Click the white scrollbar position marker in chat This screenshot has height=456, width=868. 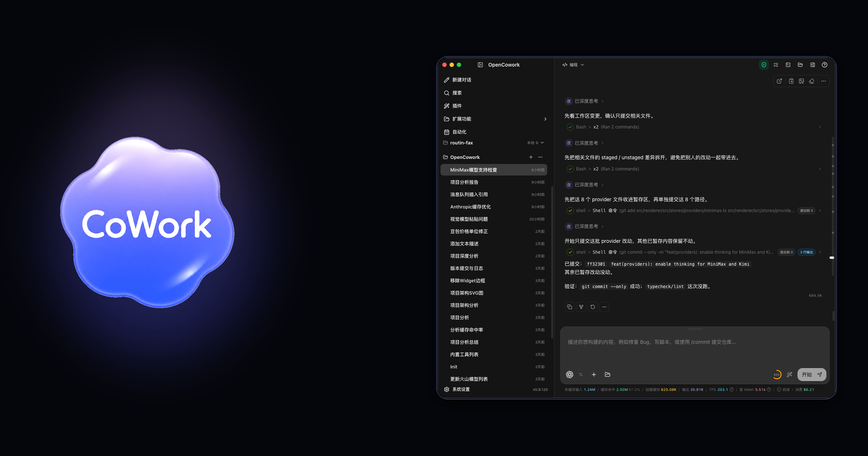pyautogui.click(x=832, y=258)
